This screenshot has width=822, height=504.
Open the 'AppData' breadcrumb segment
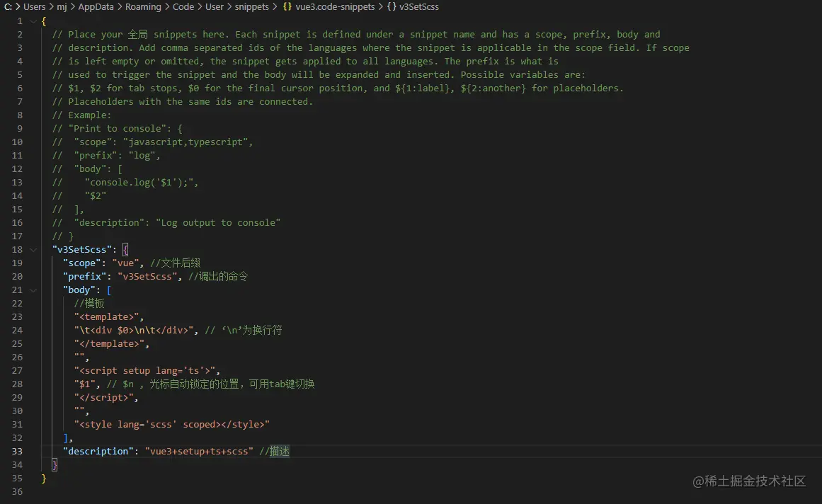[96, 7]
